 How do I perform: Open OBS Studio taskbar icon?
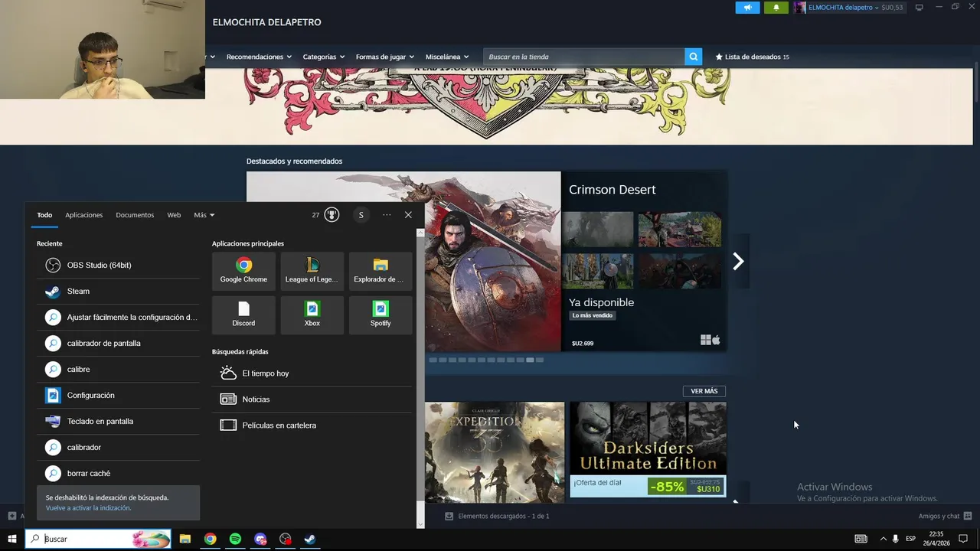tap(286, 539)
